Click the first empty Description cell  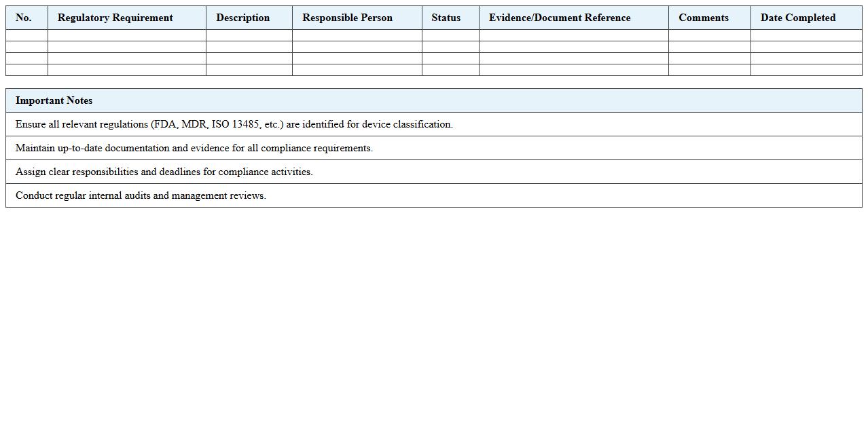tap(248, 35)
